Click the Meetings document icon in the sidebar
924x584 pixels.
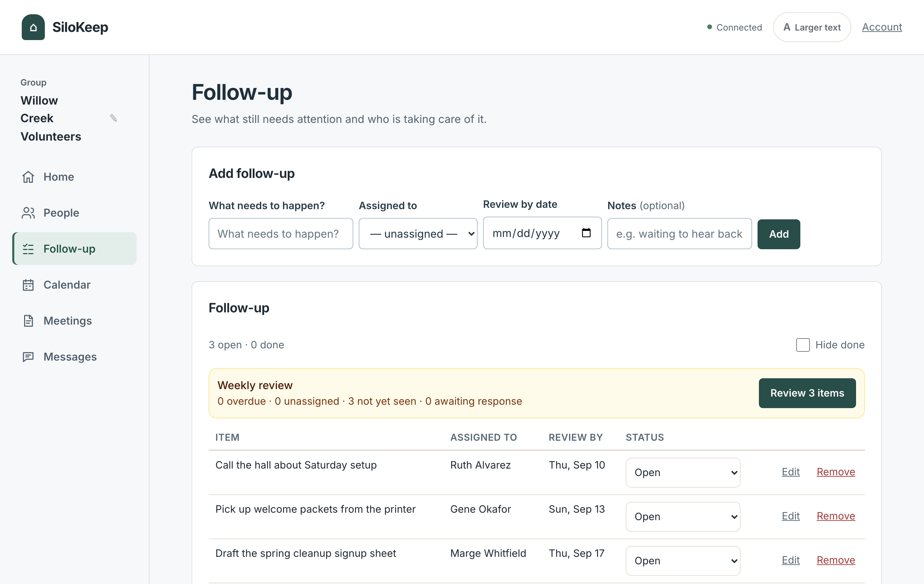[x=28, y=321]
